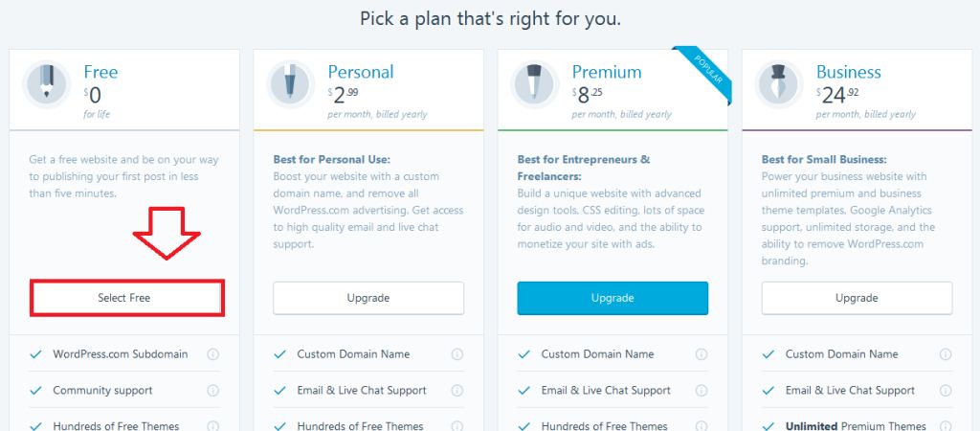Viewport: 980px width, 431px height.
Task: Select the Free plan heading
Action: click(100, 72)
